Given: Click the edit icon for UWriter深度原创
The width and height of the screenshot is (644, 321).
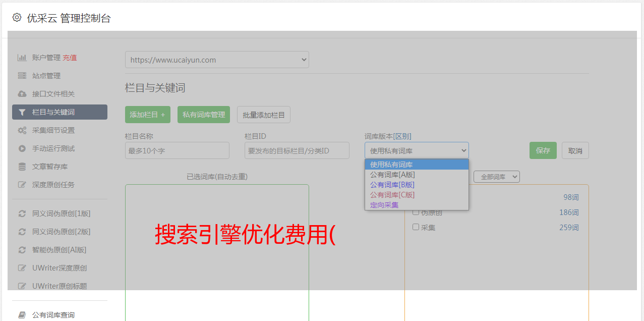Looking at the screenshot, I should click(x=22, y=268).
